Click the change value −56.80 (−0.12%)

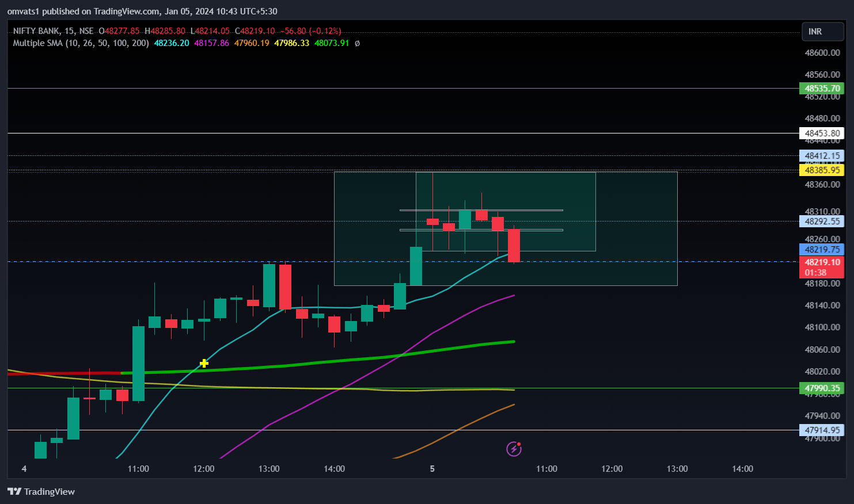(311, 31)
